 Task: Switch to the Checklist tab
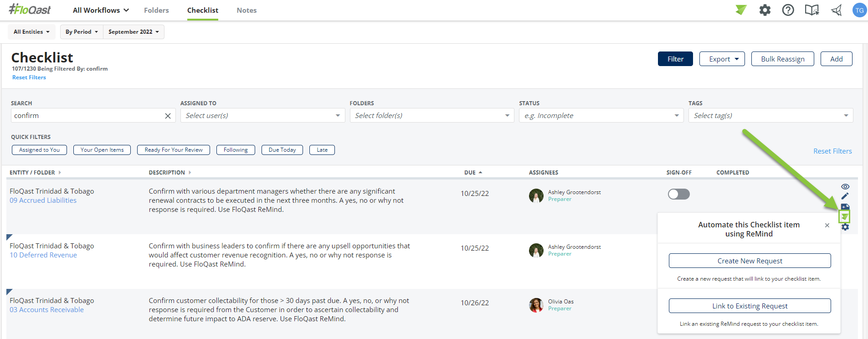tap(203, 10)
